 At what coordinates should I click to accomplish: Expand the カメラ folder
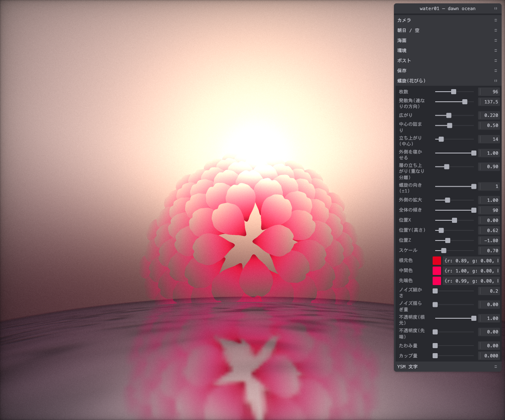[448, 20]
